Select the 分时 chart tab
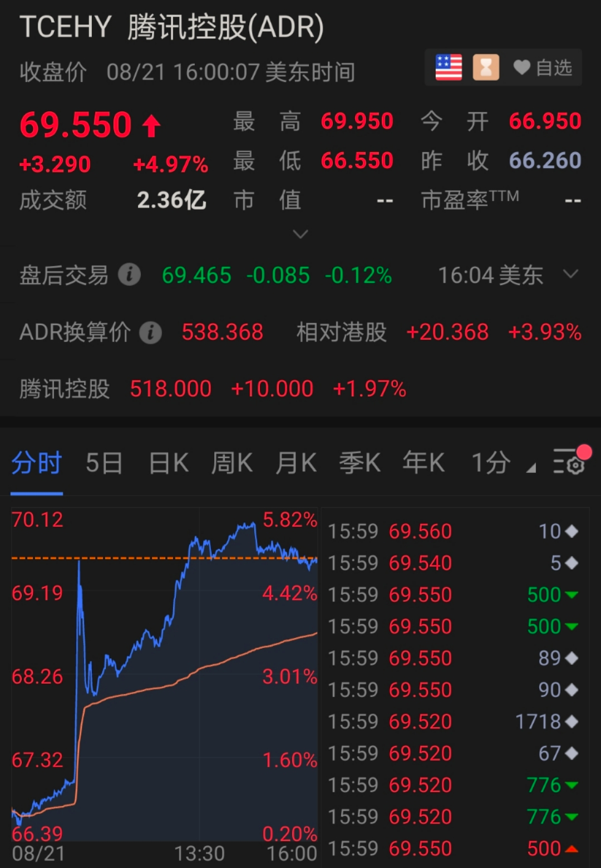 [37, 463]
